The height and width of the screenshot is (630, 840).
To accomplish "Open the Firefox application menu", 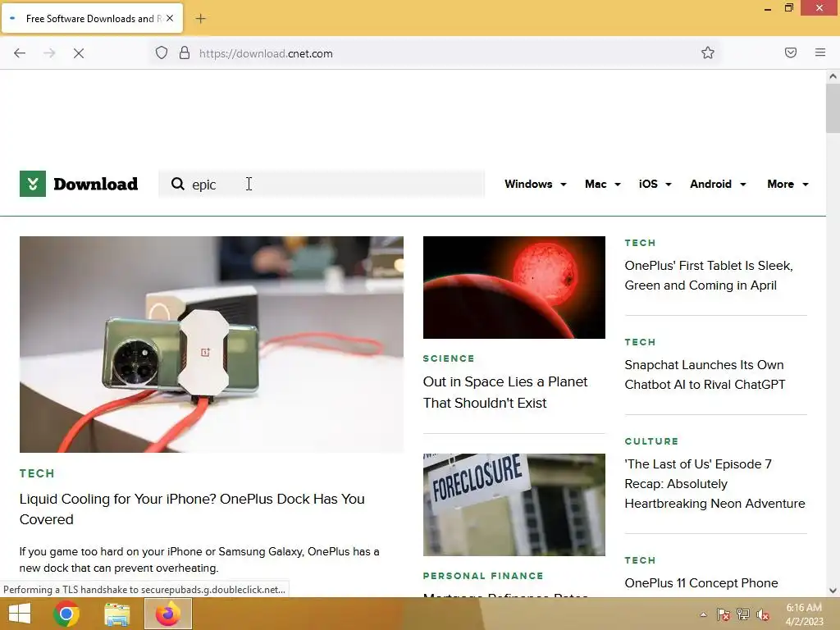I will pyautogui.click(x=820, y=52).
